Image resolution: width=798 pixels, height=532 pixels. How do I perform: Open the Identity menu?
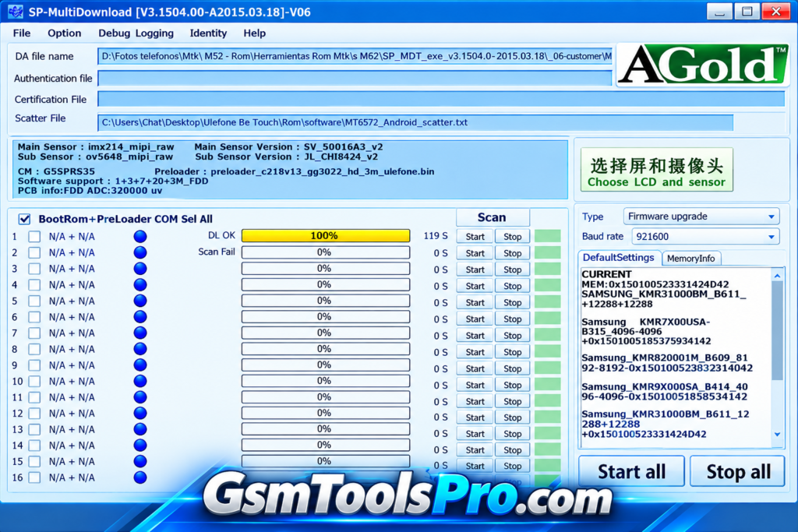coord(208,33)
